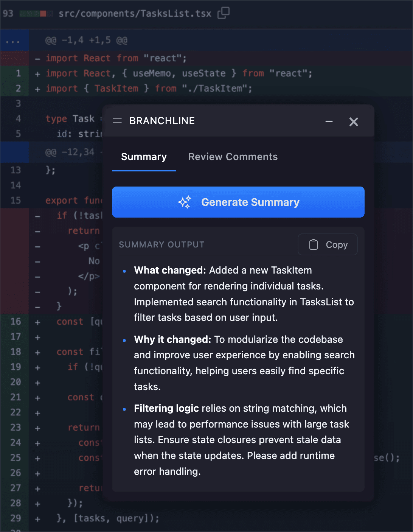The width and height of the screenshot is (413, 532).
Task: Open the BRANCHLINE hamburger menu
Action: point(117,120)
